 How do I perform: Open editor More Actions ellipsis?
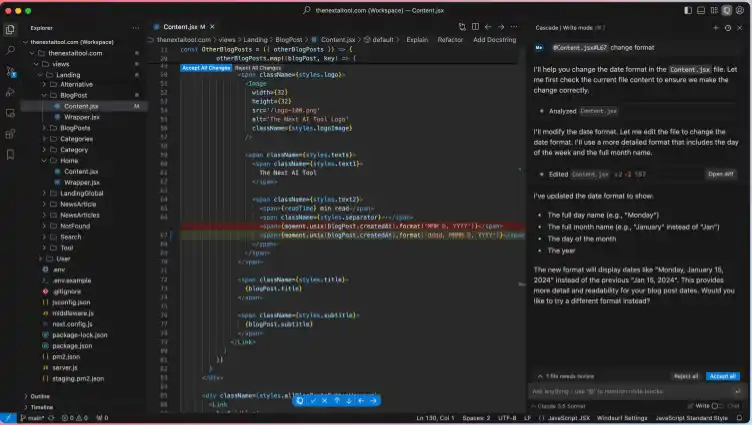pyautogui.click(x=514, y=27)
